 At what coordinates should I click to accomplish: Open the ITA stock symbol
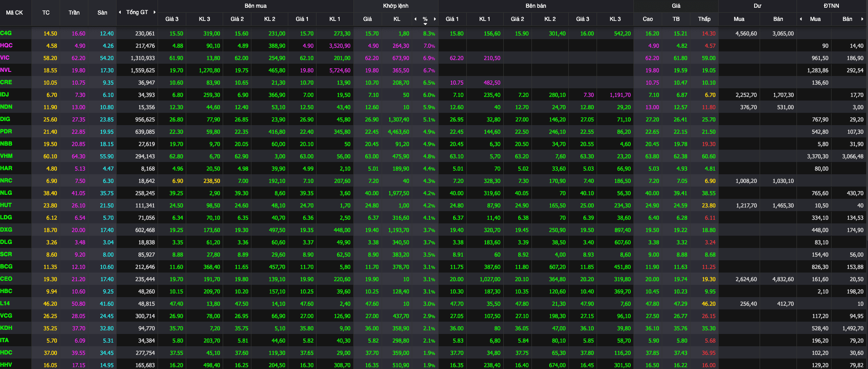pos(5,340)
